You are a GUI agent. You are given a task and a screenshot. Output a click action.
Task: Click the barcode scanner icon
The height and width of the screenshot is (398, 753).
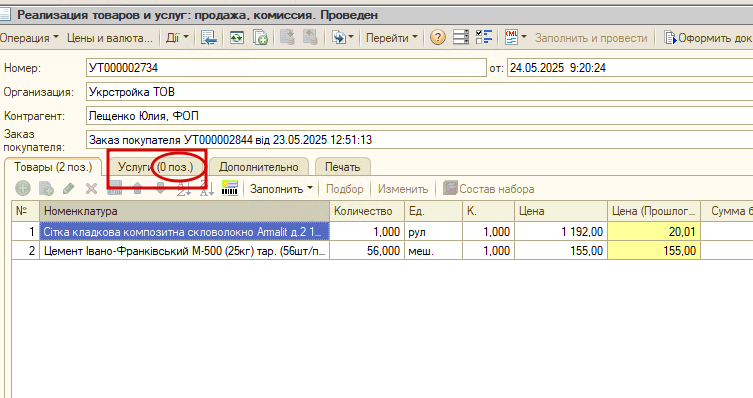(x=230, y=189)
